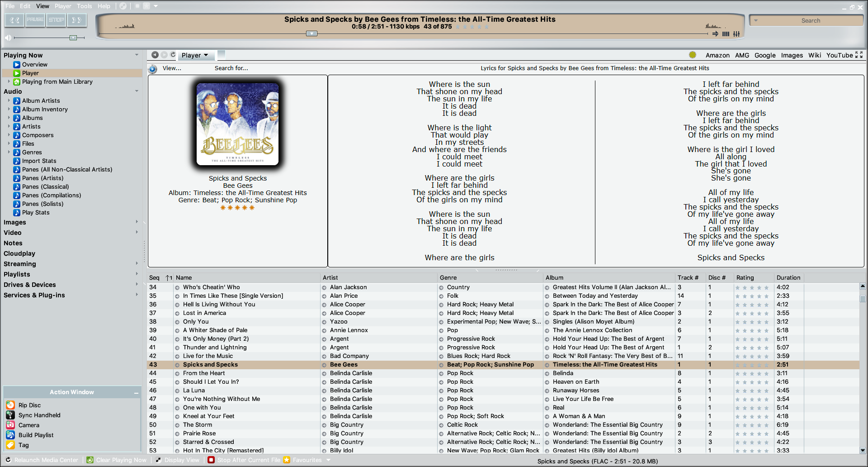Skip to the next track

tap(77, 20)
